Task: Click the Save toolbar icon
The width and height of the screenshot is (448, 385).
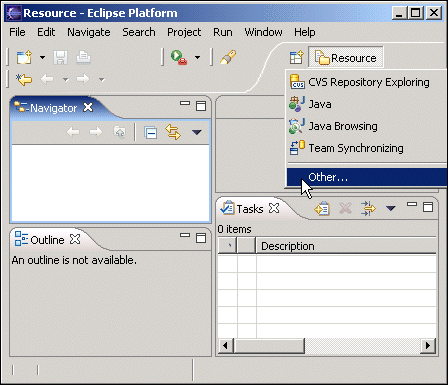Action: (x=60, y=57)
